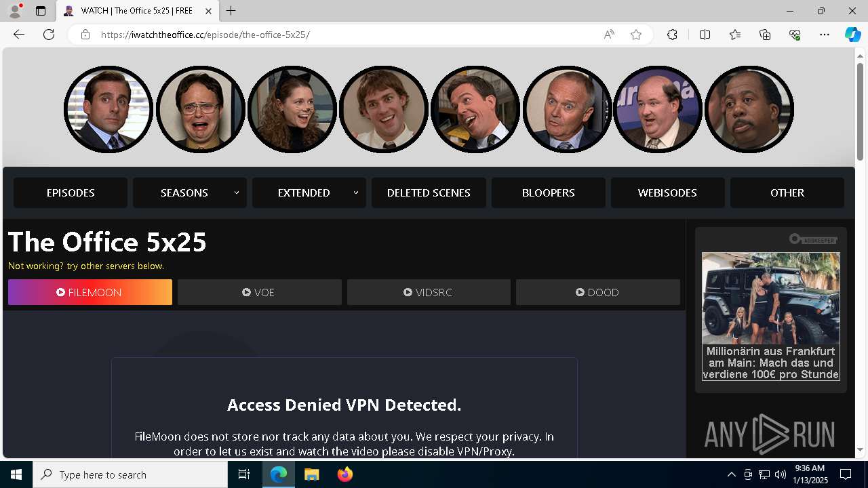Open Read aloud icon in address bar

coord(609,35)
